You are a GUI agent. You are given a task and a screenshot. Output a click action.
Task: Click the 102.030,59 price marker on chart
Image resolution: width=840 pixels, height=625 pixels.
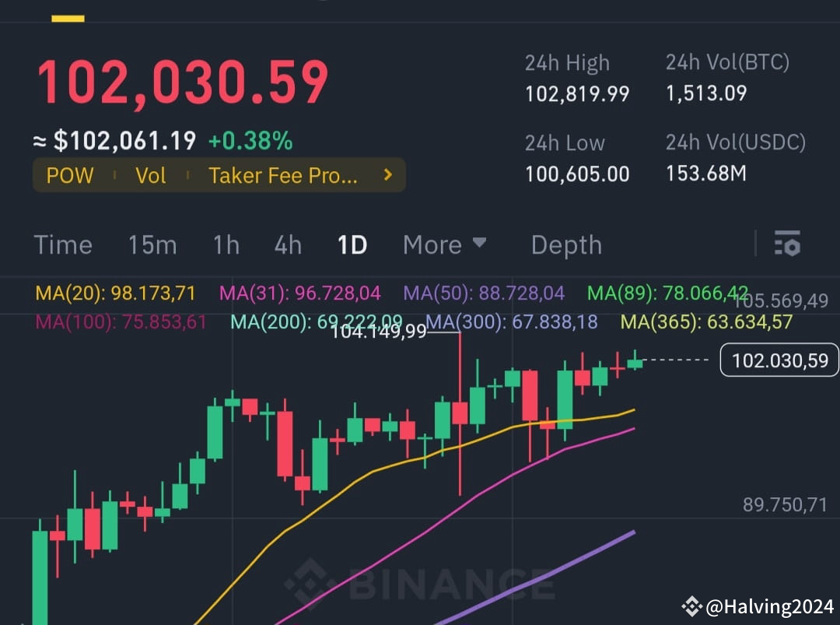point(779,360)
